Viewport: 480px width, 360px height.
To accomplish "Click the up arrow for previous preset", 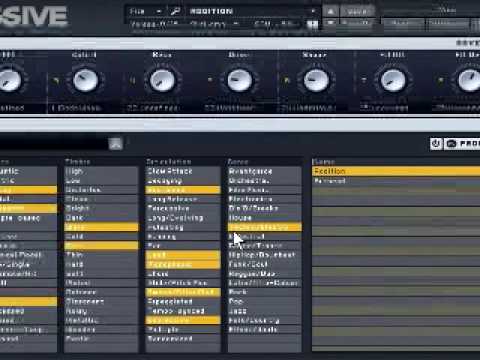I will click(330, 11).
